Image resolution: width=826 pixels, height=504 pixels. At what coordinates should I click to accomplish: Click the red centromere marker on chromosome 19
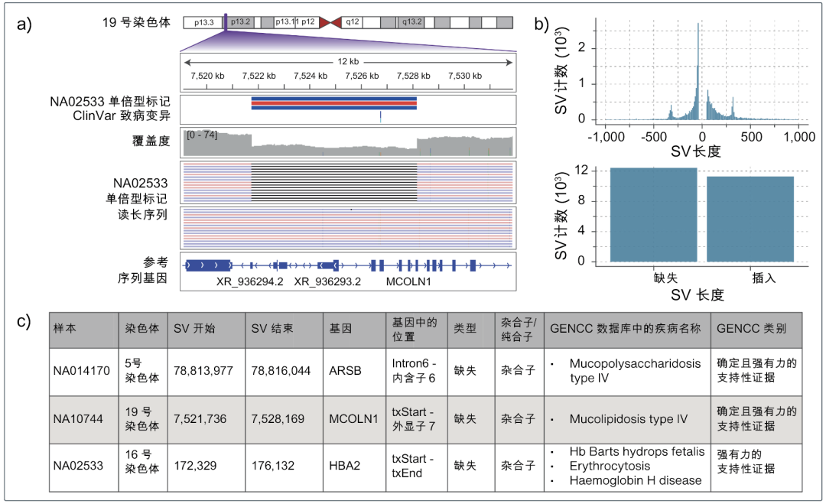tap(330, 22)
